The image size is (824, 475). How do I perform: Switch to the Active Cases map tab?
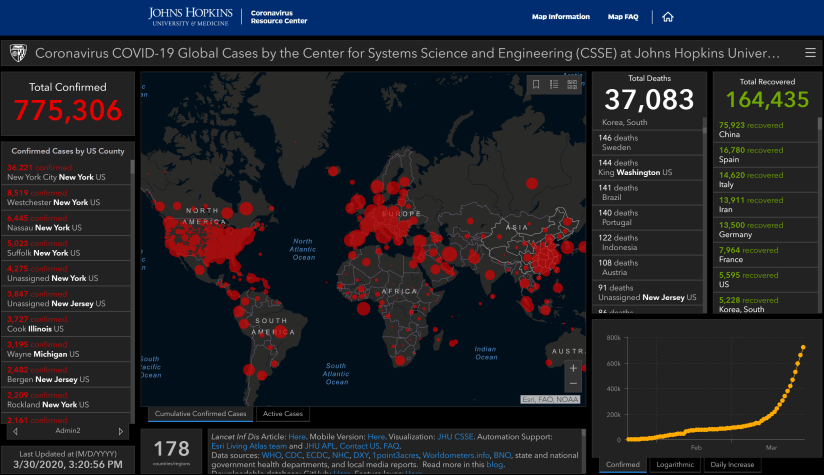284,414
